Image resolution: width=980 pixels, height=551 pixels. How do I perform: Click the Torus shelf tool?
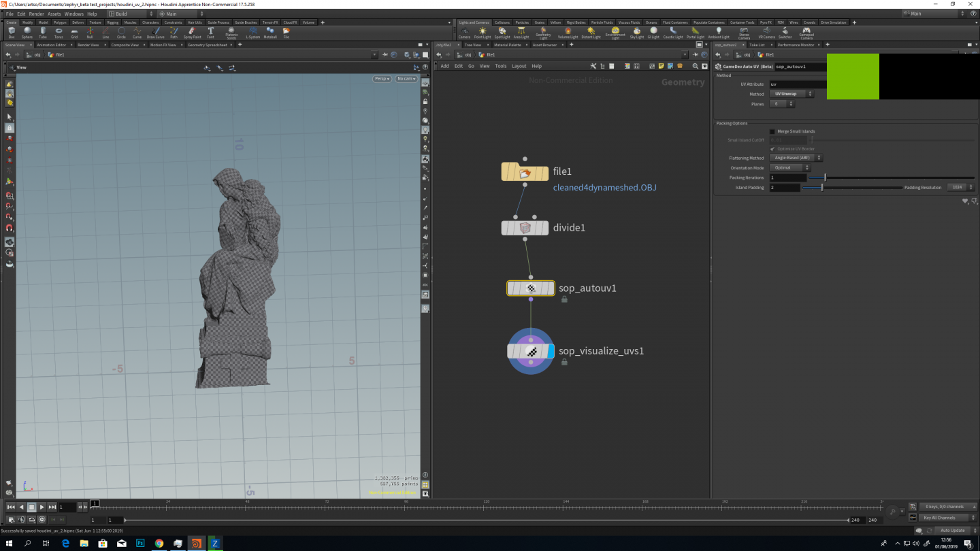tap(59, 32)
